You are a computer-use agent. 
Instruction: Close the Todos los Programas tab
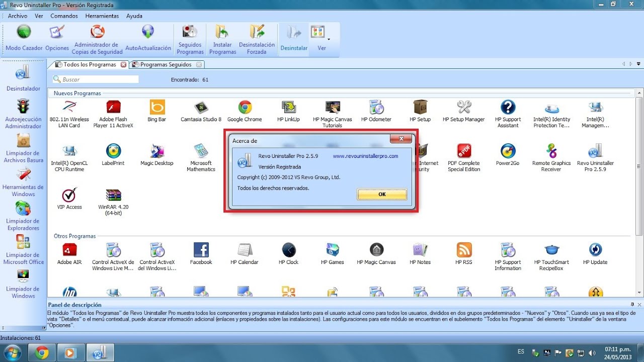[124, 65]
